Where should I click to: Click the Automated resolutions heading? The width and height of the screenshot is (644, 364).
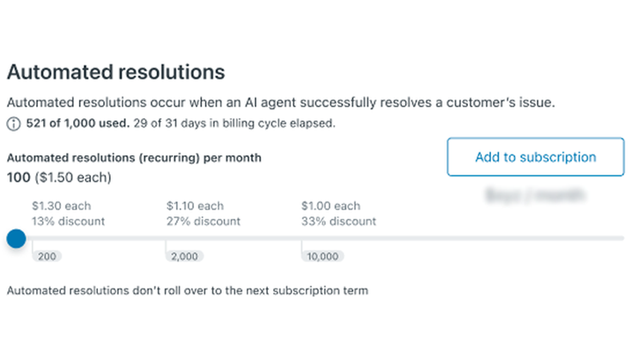click(116, 72)
